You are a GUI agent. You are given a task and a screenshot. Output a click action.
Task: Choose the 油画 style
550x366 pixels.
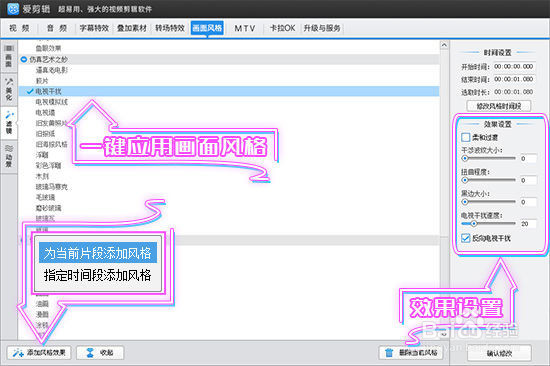click(42, 304)
